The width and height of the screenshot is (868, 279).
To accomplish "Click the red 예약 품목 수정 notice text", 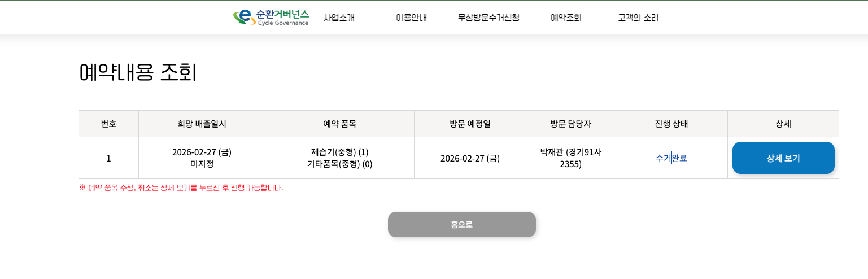I will 181,188.
